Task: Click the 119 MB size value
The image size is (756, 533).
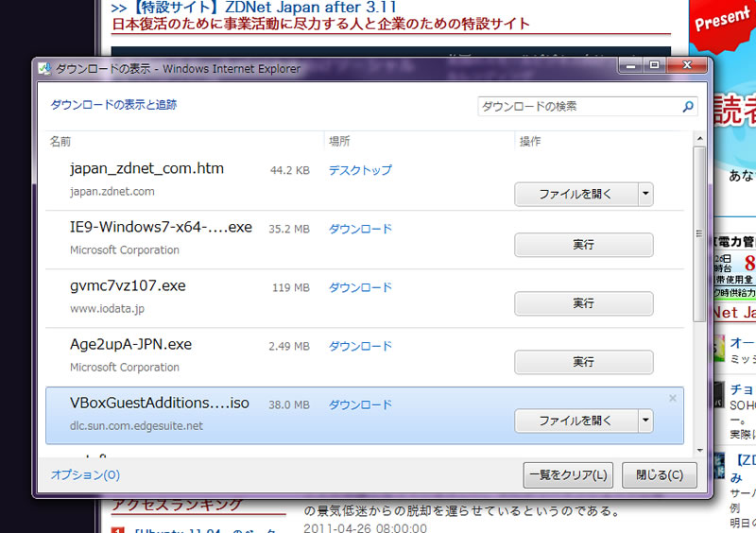Action: (x=291, y=288)
